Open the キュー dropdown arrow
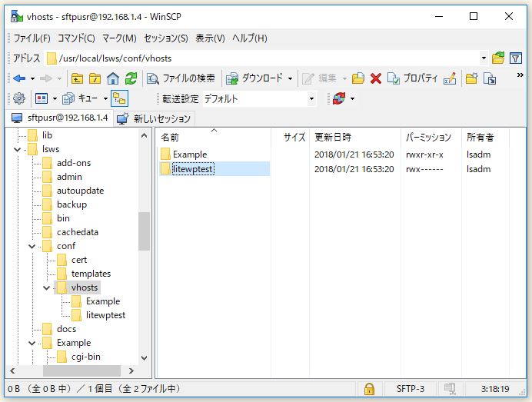 (x=105, y=98)
